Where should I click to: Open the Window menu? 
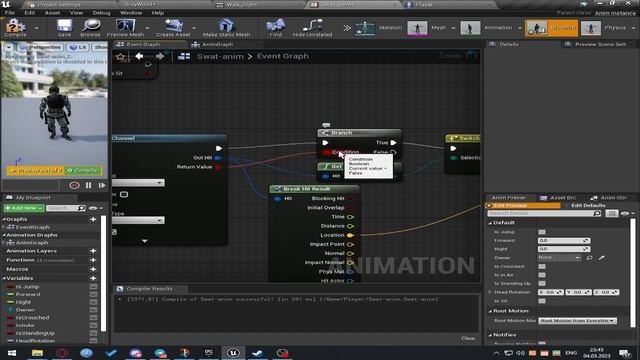[131, 13]
